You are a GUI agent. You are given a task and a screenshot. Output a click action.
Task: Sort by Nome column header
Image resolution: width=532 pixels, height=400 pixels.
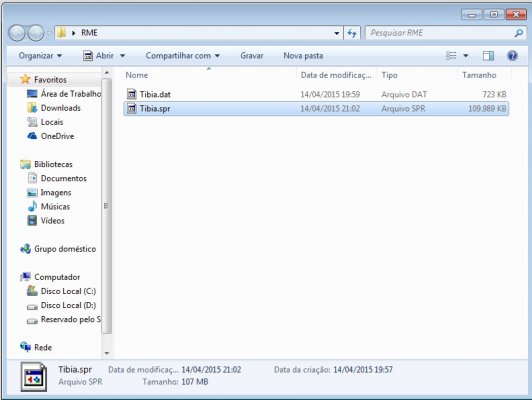tap(137, 75)
